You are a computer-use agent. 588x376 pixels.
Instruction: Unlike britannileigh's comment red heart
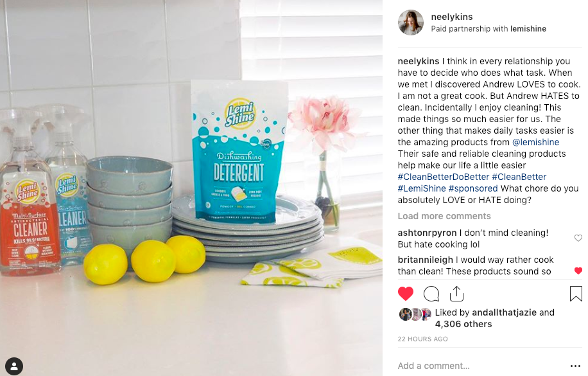[x=578, y=271]
